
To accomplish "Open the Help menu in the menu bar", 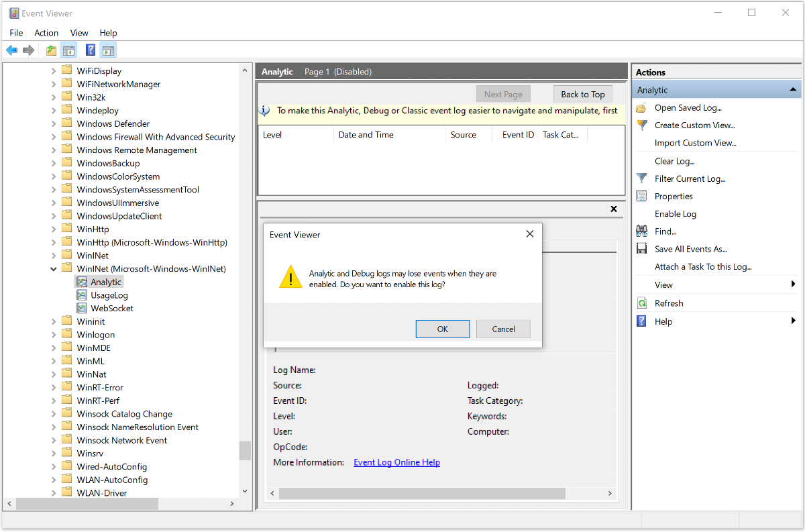I will [108, 33].
